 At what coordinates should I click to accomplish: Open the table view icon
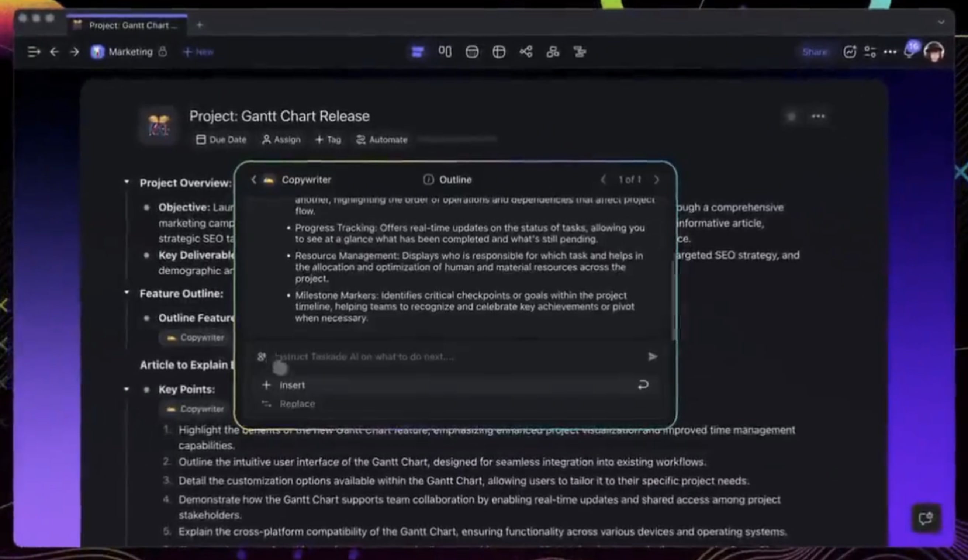(x=499, y=52)
